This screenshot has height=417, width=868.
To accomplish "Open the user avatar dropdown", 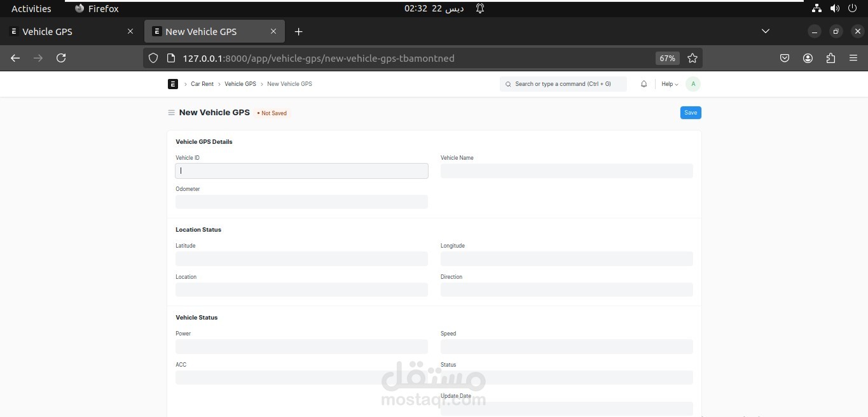I will point(692,83).
